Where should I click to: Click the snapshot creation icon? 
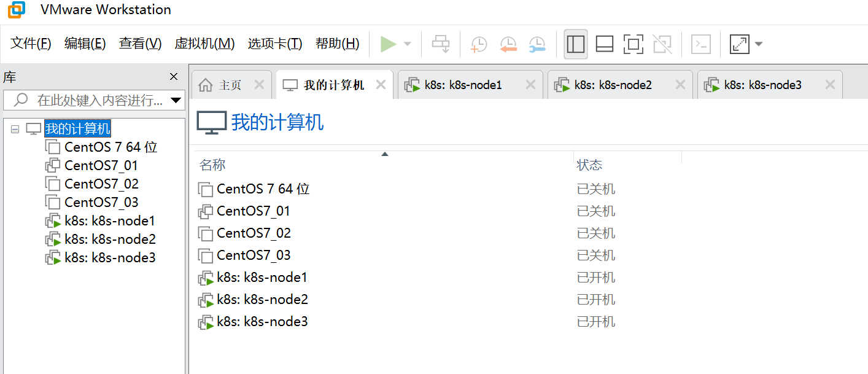click(478, 44)
